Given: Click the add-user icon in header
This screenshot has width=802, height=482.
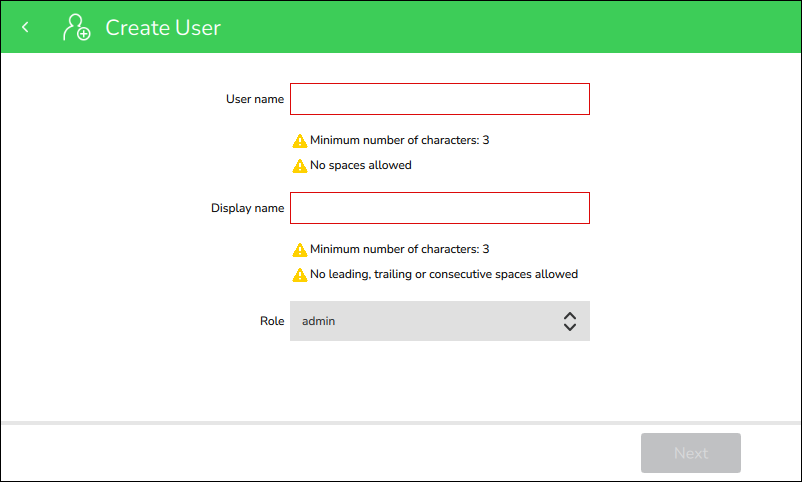Looking at the screenshot, I should click(x=77, y=27).
